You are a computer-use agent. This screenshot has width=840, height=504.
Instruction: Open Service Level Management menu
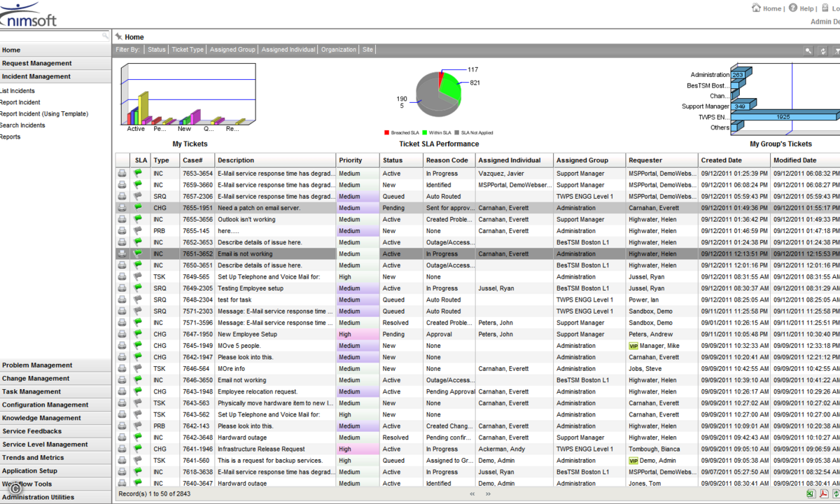pyautogui.click(x=55, y=444)
